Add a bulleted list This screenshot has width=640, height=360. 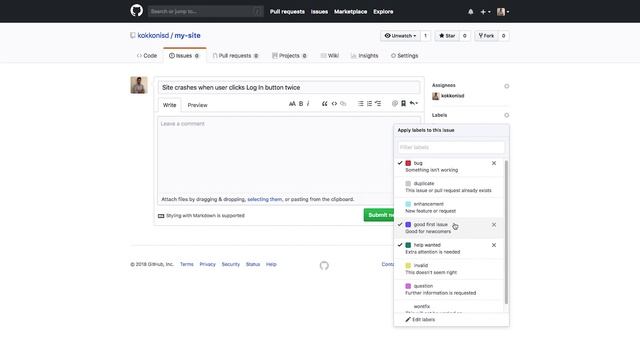click(360, 104)
